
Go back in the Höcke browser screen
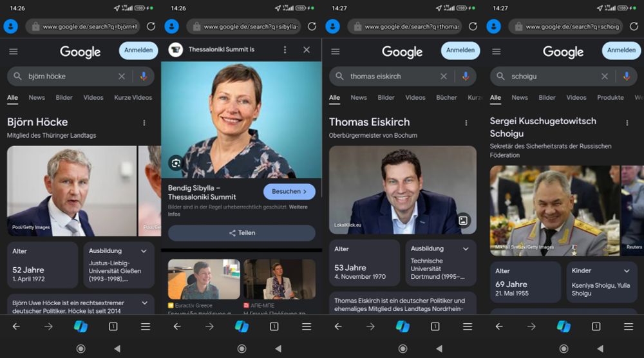16,326
